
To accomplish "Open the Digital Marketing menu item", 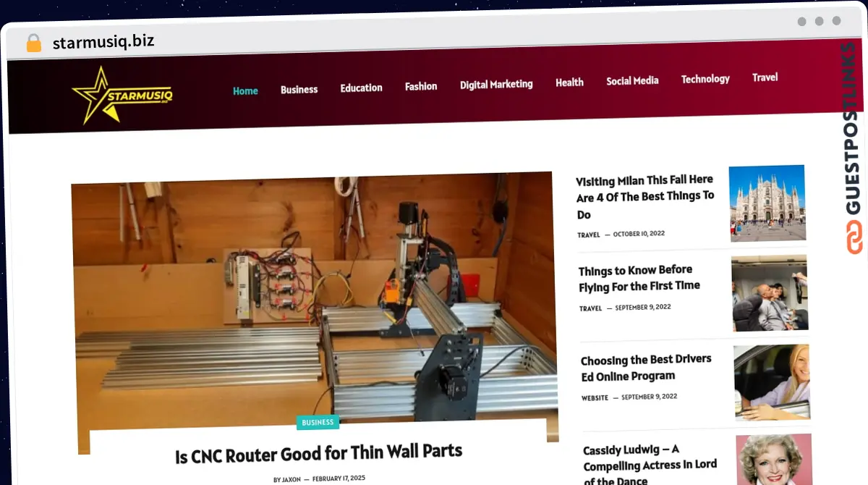I will pyautogui.click(x=496, y=85).
